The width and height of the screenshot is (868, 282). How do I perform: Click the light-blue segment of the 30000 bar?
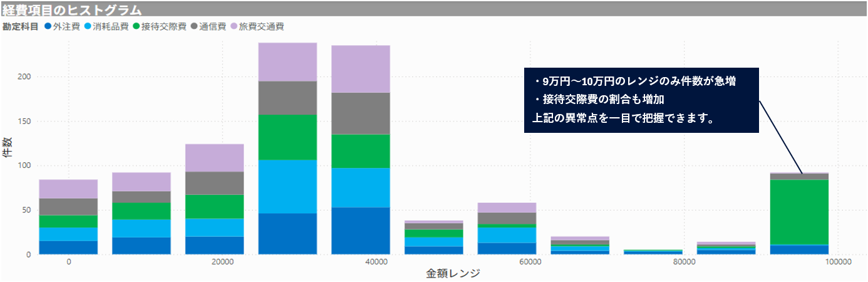(287, 186)
